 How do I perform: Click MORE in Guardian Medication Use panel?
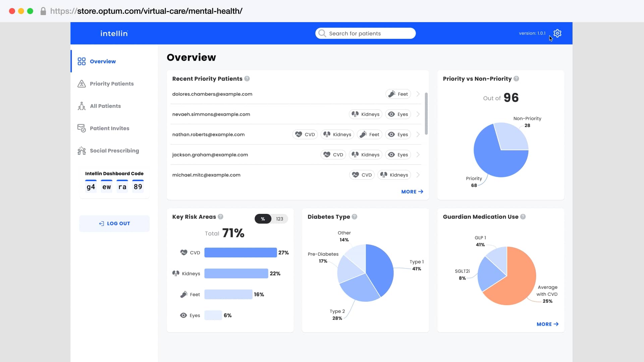tap(547, 324)
